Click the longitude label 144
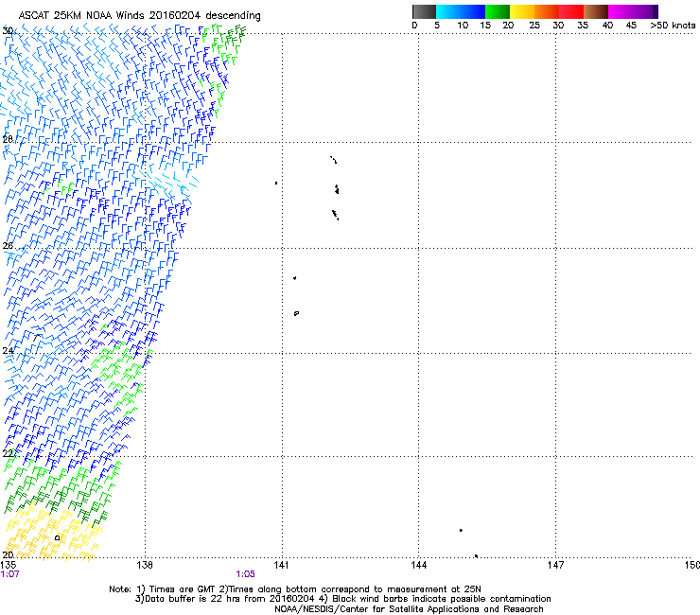This screenshot has height=615, width=700. (418, 565)
